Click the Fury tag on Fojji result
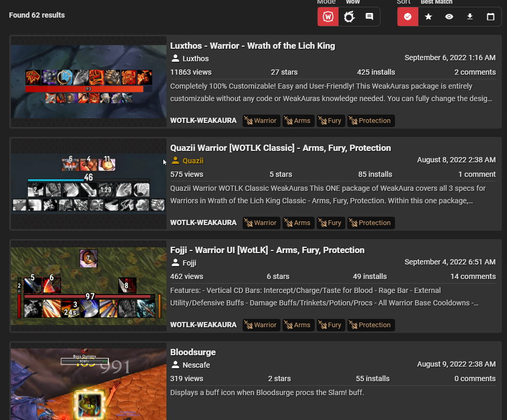The image size is (507, 420). tap(331, 325)
